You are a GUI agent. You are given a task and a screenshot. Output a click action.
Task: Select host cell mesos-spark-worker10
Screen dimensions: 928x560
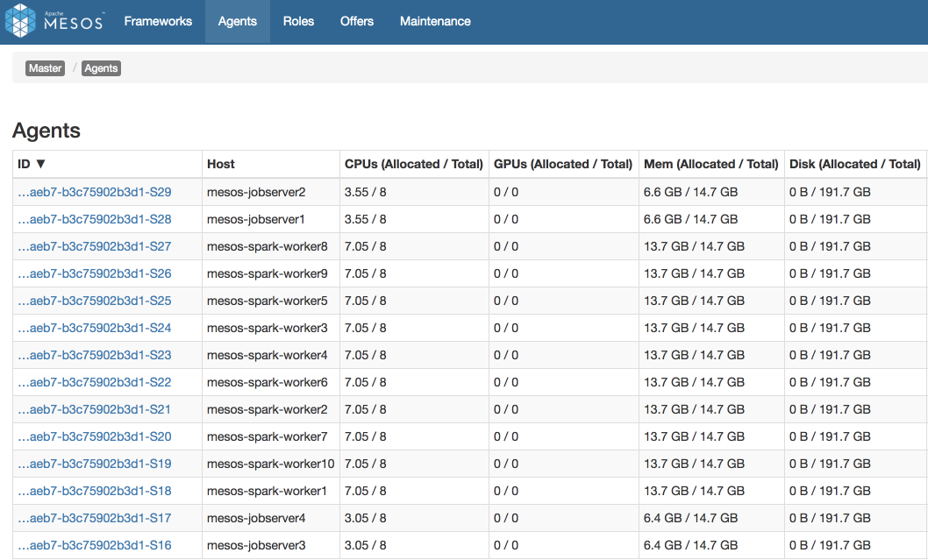[270, 464]
